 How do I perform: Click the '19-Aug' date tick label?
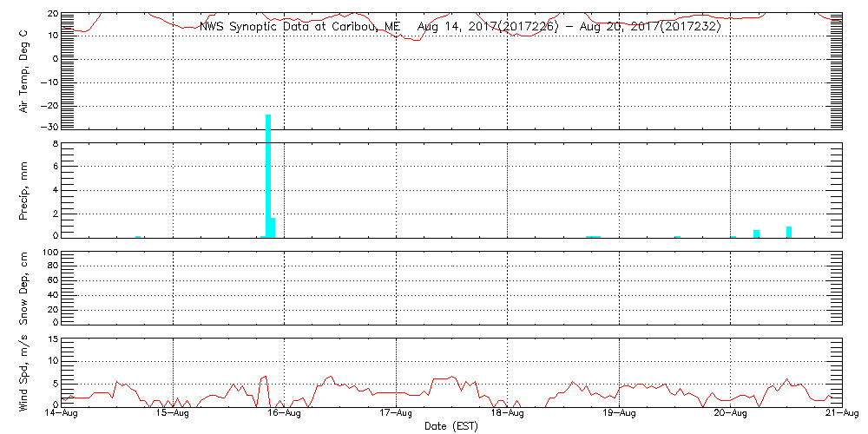pos(618,414)
